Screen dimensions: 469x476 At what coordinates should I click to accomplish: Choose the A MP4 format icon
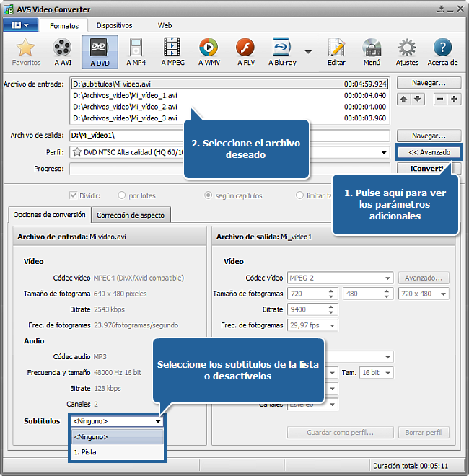pyautogui.click(x=136, y=50)
